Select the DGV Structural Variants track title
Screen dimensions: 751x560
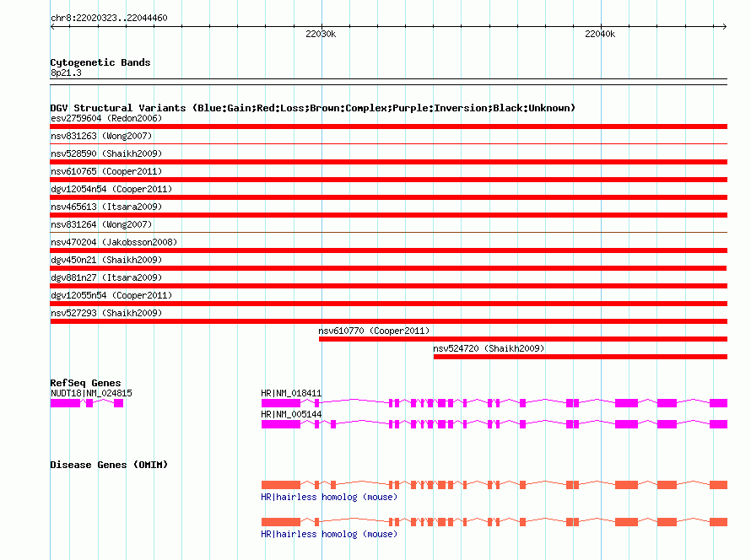(313, 108)
